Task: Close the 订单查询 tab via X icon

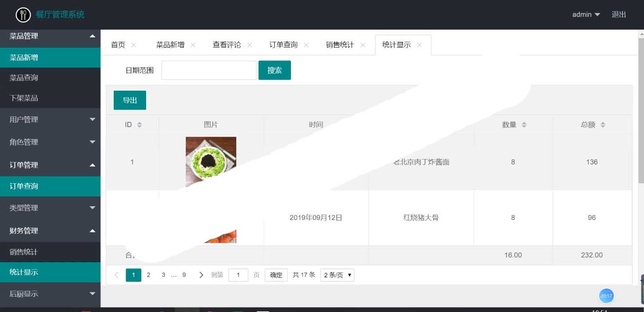Action: point(306,45)
